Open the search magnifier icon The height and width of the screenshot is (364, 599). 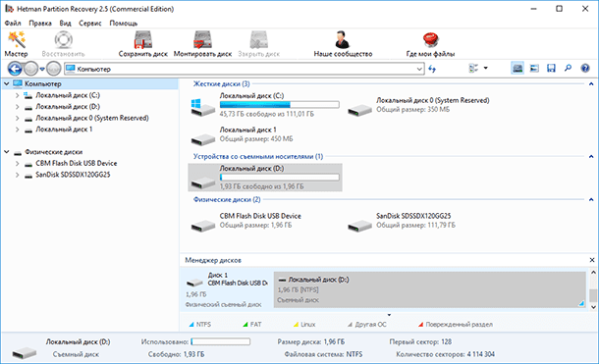pyautogui.click(x=568, y=69)
